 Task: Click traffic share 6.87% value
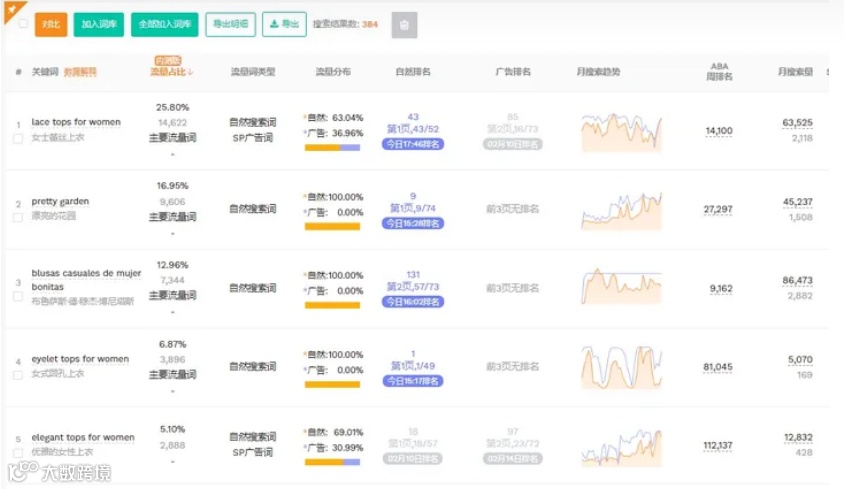coord(172,344)
